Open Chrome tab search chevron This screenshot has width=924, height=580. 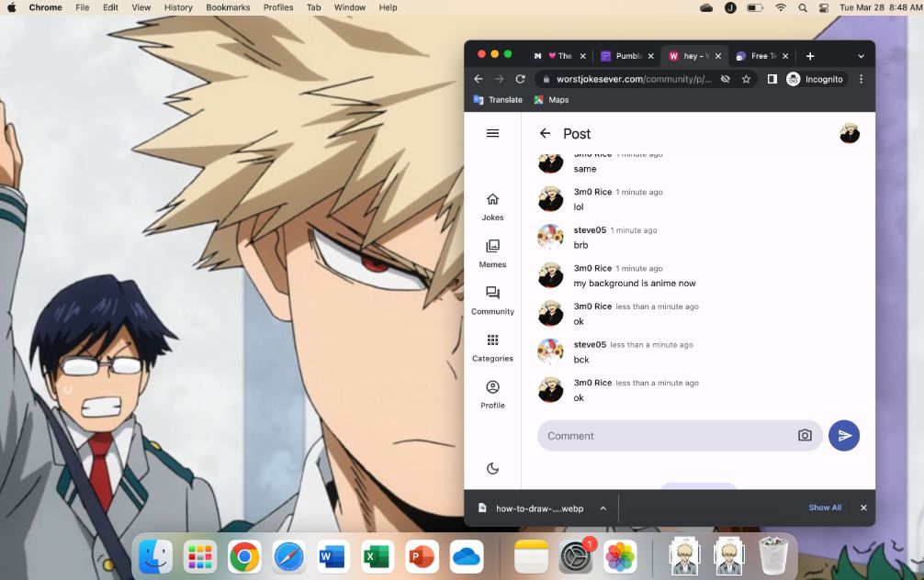(861, 56)
